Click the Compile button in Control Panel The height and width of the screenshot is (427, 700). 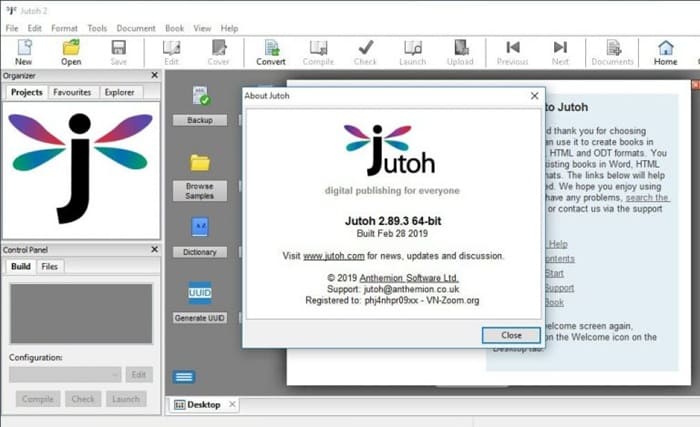[x=38, y=399]
